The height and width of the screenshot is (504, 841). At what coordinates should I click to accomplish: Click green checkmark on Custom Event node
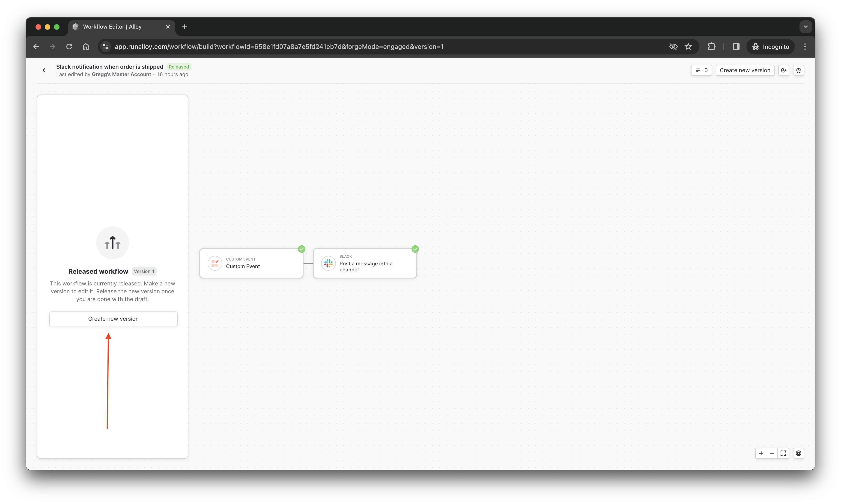click(x=301, y=249)
